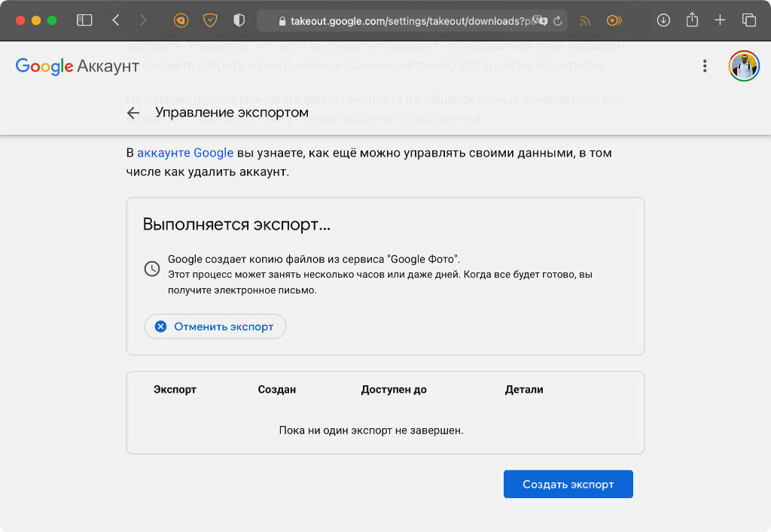Screen dimensions: 771x532
Task: Minimize the window with the yellow button
Action: coord(36,20)
